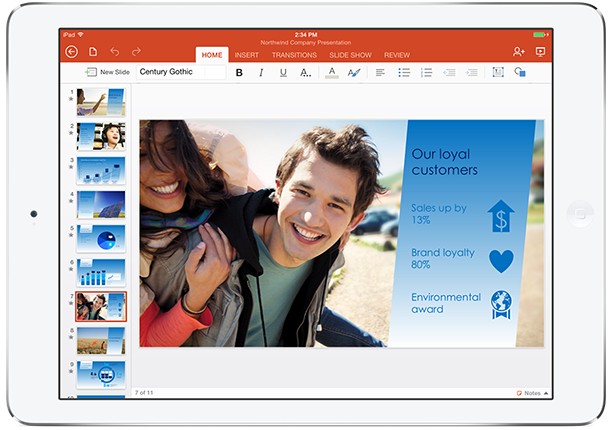Add a slide with New Slide

point(107,72)
